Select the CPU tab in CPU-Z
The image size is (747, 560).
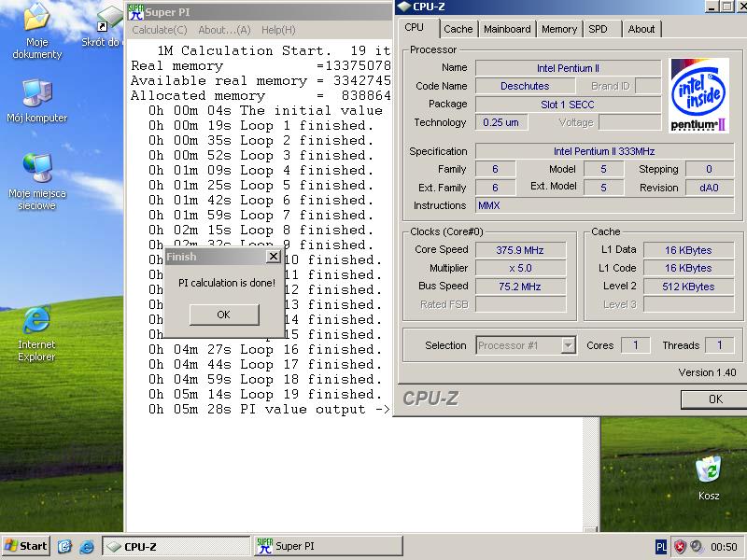(414, 28)
